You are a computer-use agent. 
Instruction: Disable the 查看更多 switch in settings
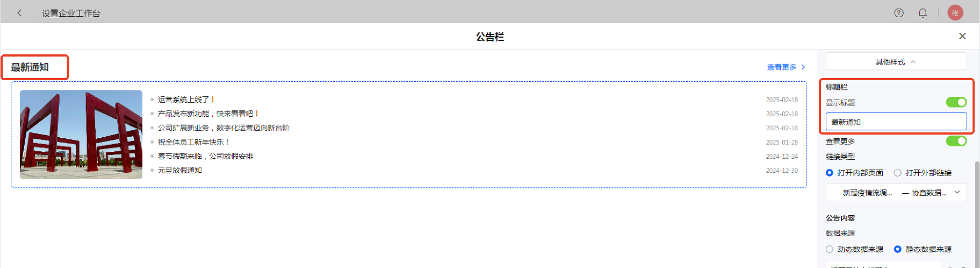[x=956, y=141]
